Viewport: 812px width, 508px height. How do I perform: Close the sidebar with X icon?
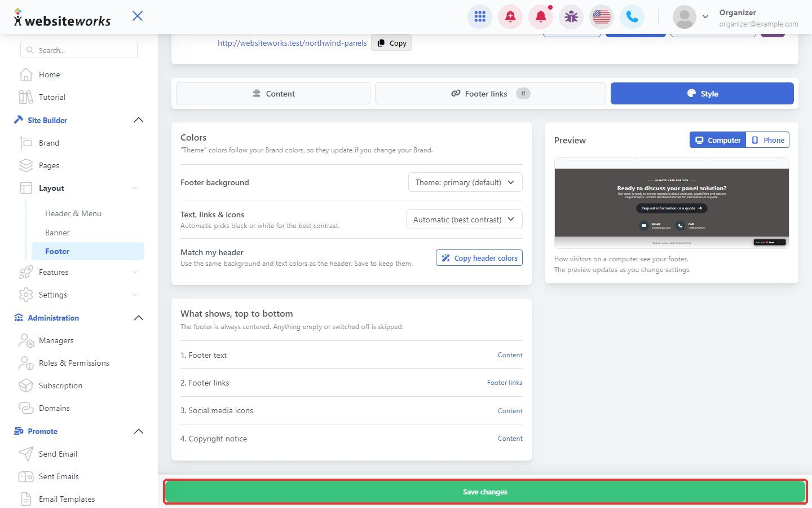pyautogui.click(x=138, y=16)
